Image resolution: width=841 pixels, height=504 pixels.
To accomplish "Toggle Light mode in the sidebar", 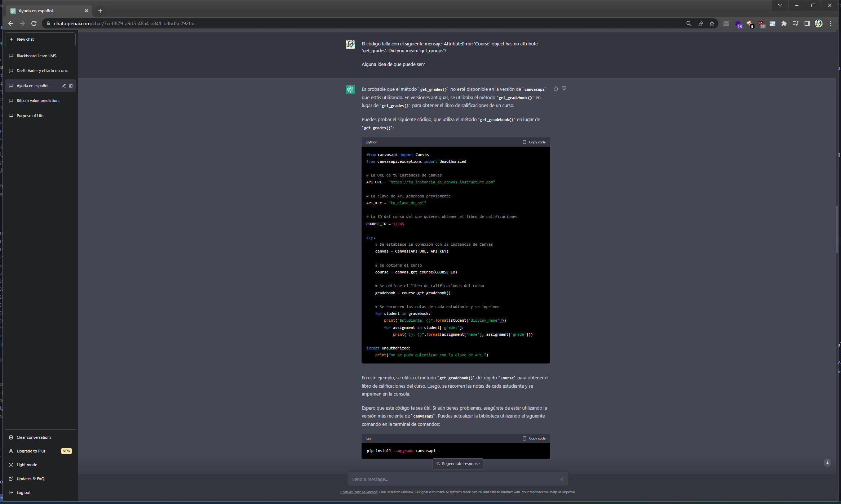I will point(27,465).
